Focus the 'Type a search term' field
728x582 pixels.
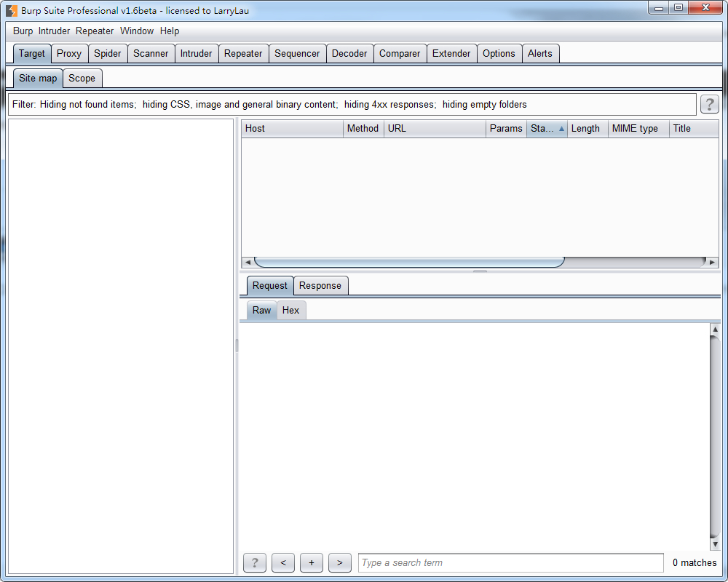[511, 562]
